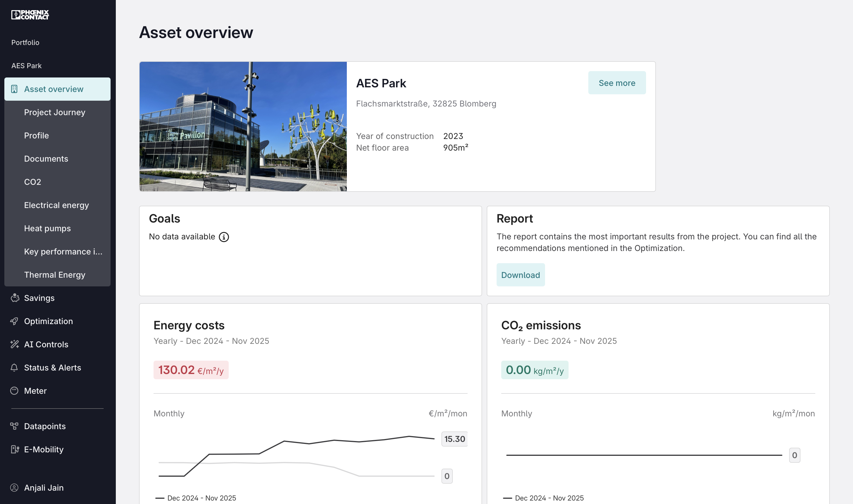Select Electrical energy in sidebar
Viewport: 853px width, 504px height.
point(56,205)
